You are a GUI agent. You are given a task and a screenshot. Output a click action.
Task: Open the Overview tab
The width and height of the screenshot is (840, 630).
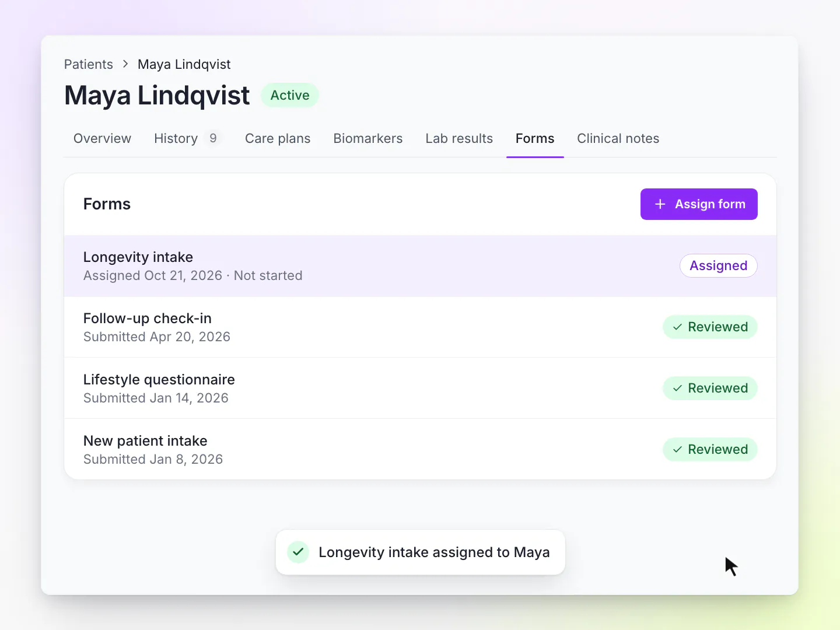coord(102,138)
